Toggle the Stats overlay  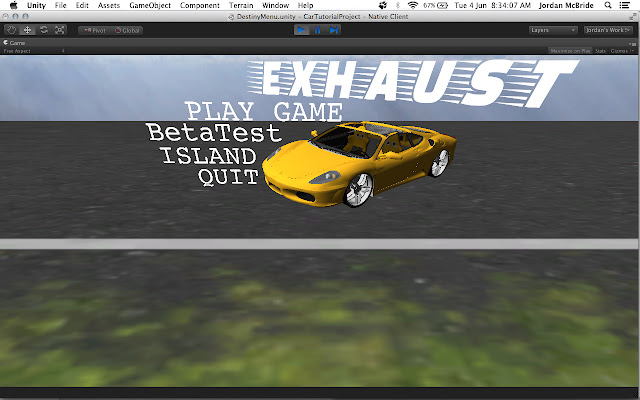600,51
